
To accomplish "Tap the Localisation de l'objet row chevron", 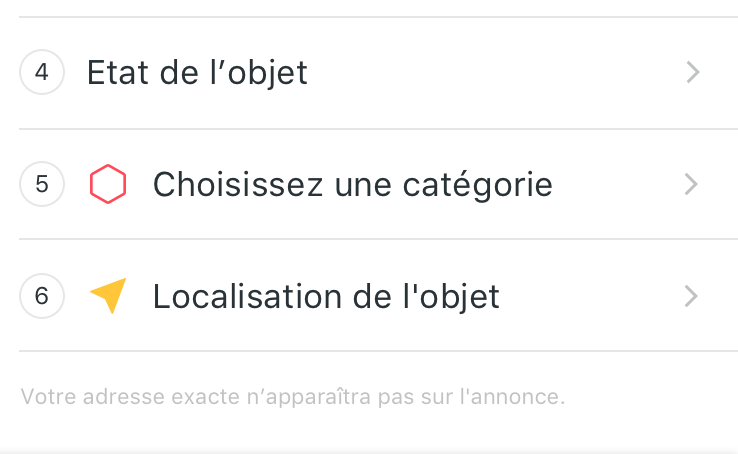I will coord(693,296).
